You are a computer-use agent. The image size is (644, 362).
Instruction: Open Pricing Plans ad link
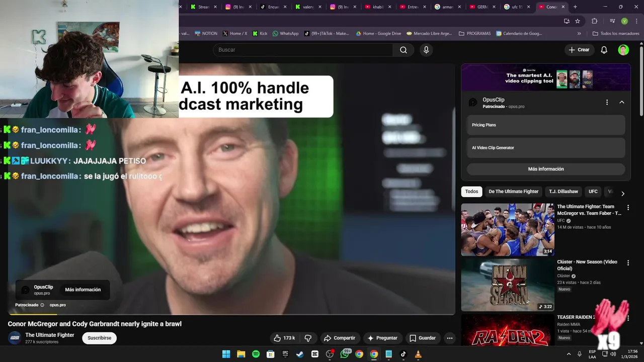(x=546, y=125)
